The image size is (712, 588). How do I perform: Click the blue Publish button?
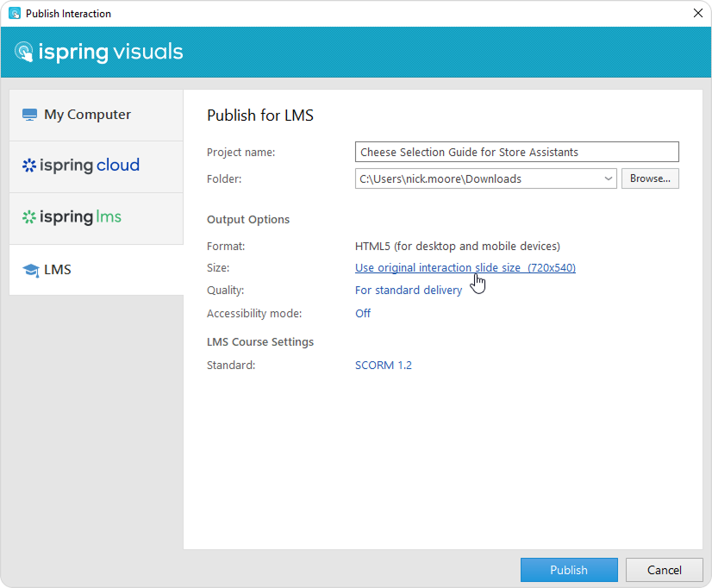pos(569,570)
